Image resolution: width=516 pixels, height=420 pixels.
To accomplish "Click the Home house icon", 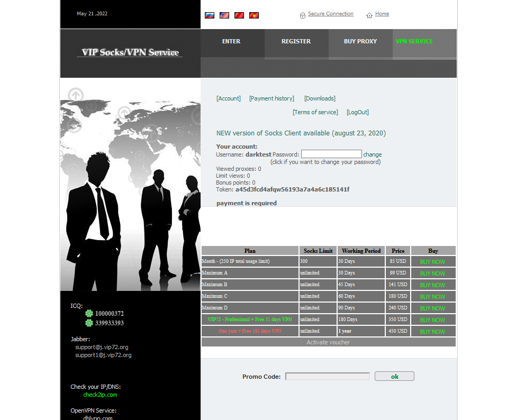I will pyautogui.click(x=369, y=14).
